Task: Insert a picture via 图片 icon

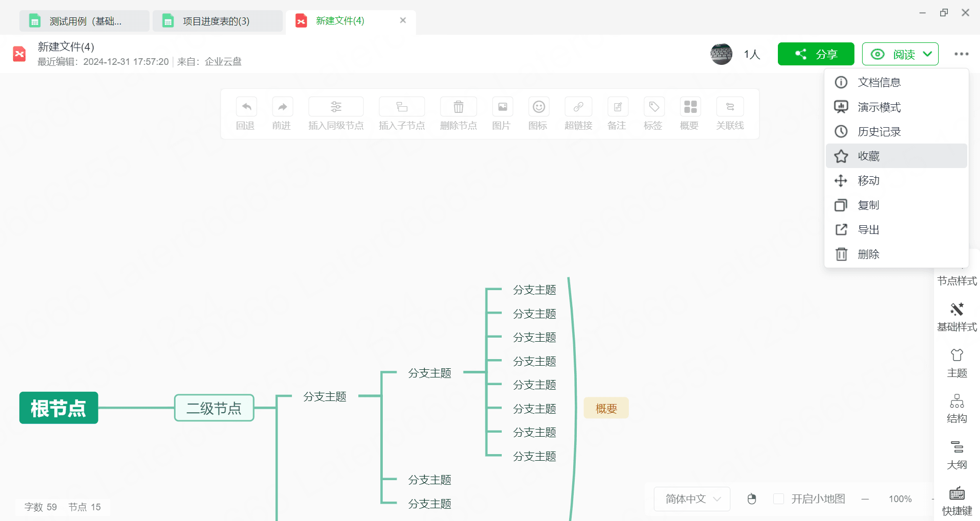Action: tap(502, 107)
